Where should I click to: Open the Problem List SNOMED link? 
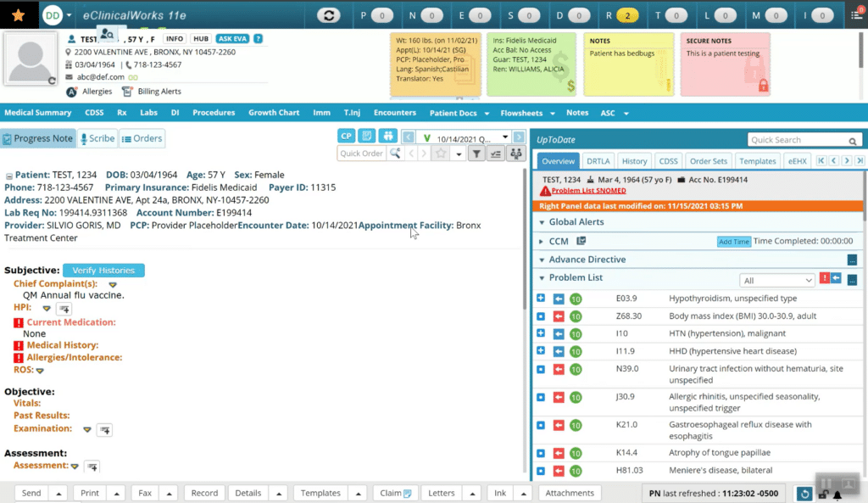click(588, 191)
